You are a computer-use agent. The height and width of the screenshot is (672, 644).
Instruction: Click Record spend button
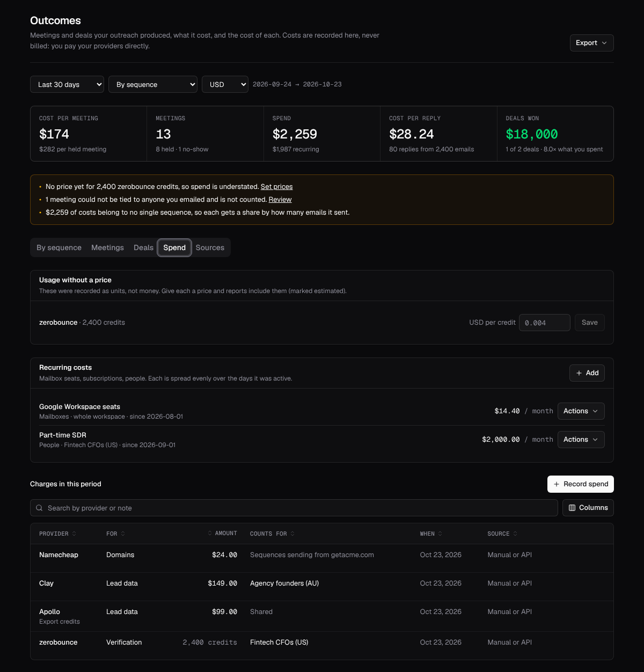click(580, 484)
